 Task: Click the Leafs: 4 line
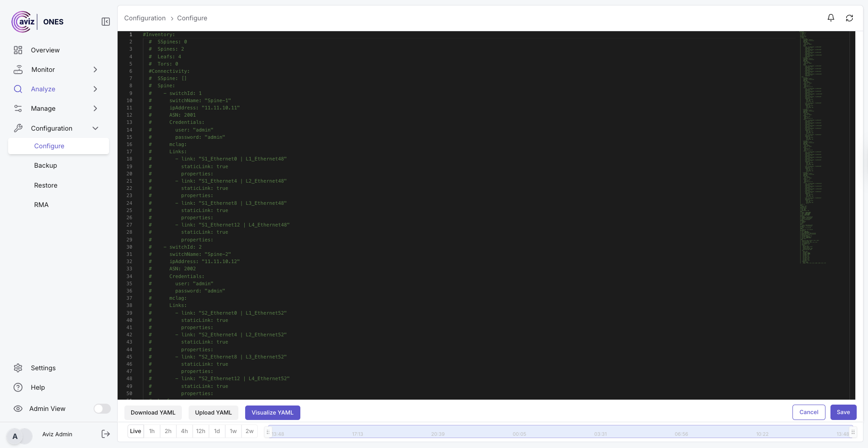coord(169,57)
